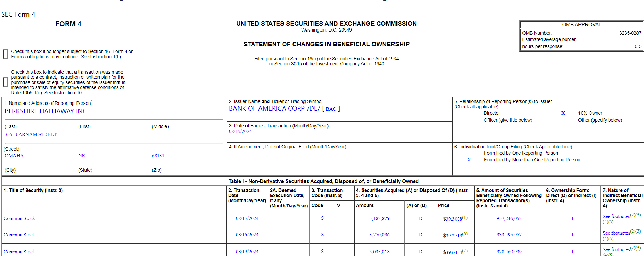Viewport: 644px width, 256px height.
Task: Click the Director relationship option label
Action: coord(492,113)
